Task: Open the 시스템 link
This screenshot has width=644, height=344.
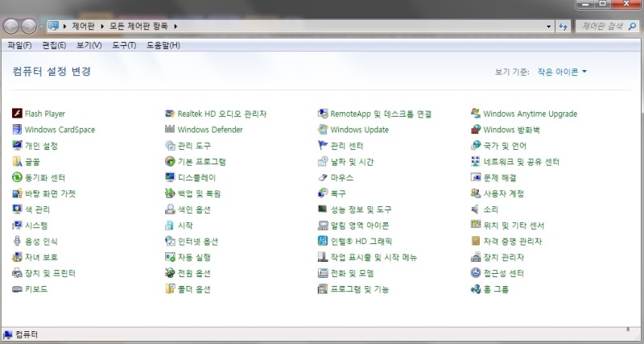Action: point(36,226)
